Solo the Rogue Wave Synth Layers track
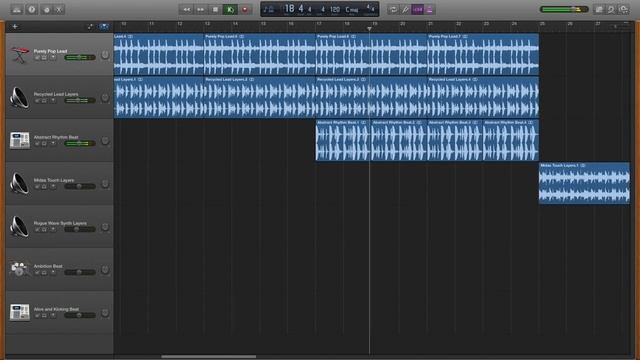Screen dimensions: 640x360 coord(44,230)
